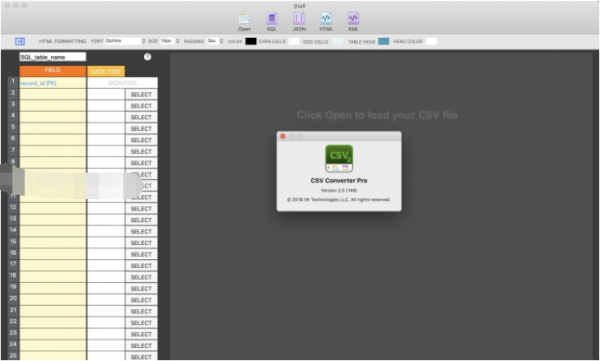Image resolution: width=600 pixels, height=361 pixels.
Task: Select the record_id (PK) field cell
Action: coord(53,83)
